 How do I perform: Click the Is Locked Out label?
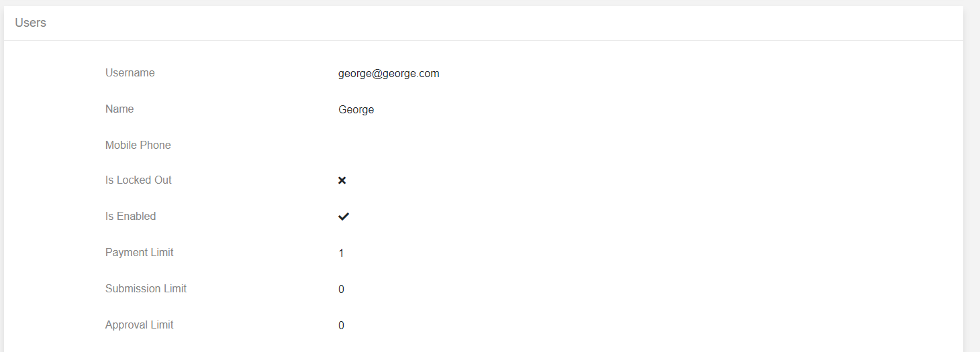pyautogui.click(x=138, y=180)
